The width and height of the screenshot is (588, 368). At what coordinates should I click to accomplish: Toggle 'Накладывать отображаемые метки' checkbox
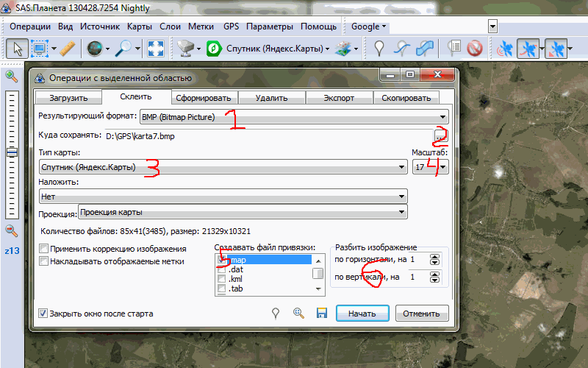pyautogui.click(x=44, y=261)
